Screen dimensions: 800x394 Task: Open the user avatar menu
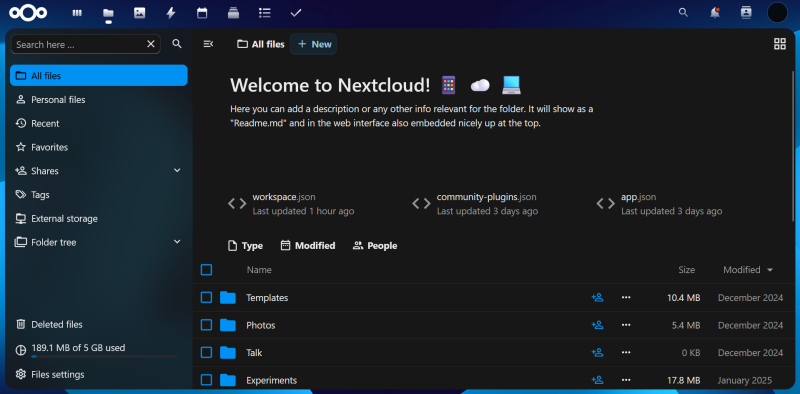click(778, 13)
